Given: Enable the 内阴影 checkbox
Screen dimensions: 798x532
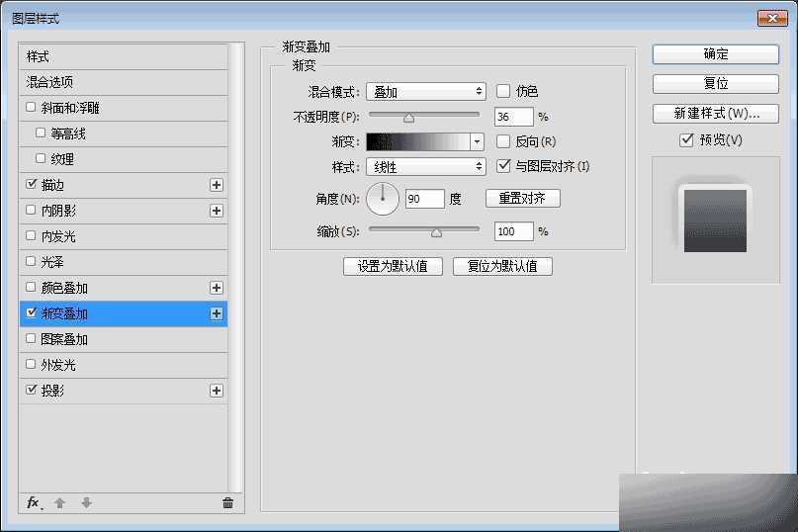Looking at the screenshot, I should point(31,210).
